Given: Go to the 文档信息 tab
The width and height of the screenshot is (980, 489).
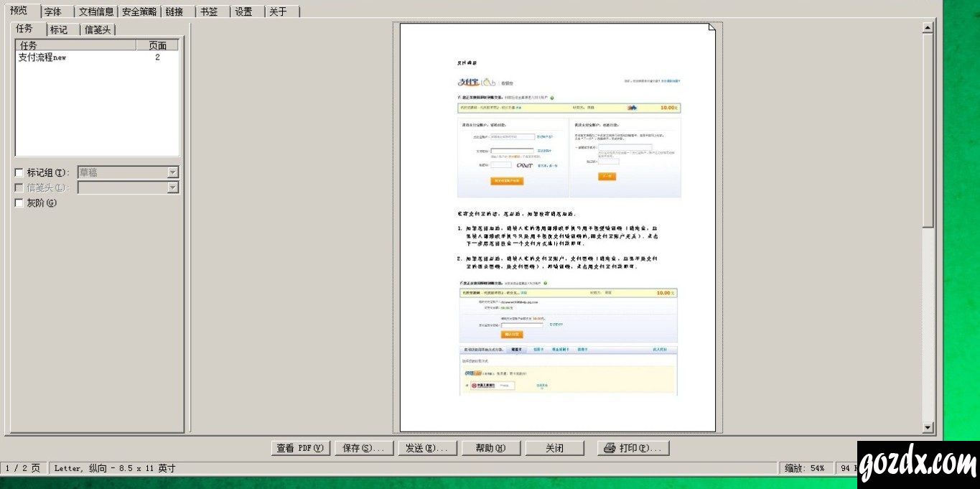Looking at the screenshot, I should [x=96, y=11].
